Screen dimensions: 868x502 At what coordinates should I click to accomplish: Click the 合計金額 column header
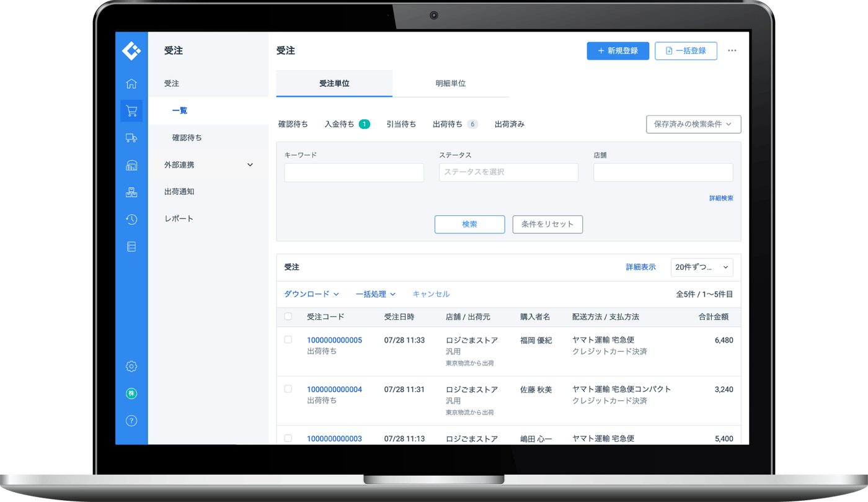tap(714, 317)
